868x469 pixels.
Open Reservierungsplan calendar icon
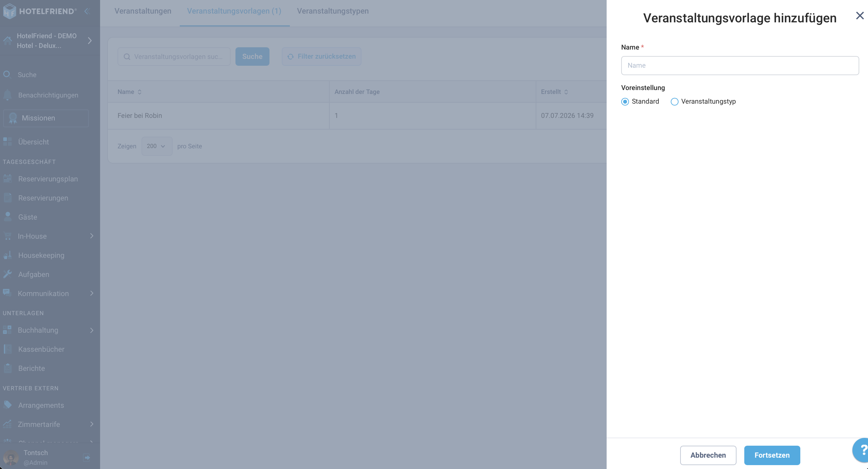pyautogui.click(x=7, y=178)
